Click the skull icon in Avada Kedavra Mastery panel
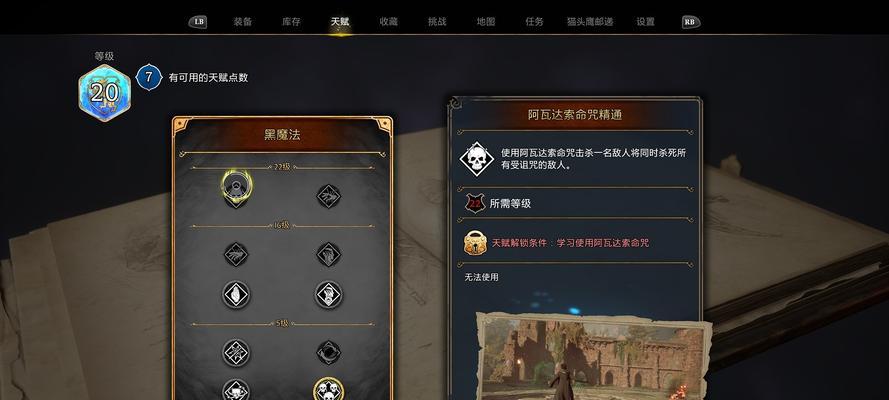 (x=476, y=159)
